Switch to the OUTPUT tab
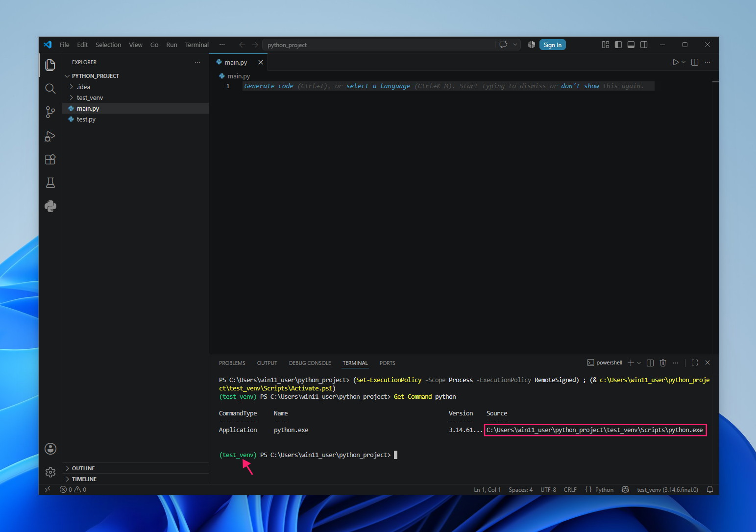Screen dimensions: 756x532 click(x=267, y=363)
